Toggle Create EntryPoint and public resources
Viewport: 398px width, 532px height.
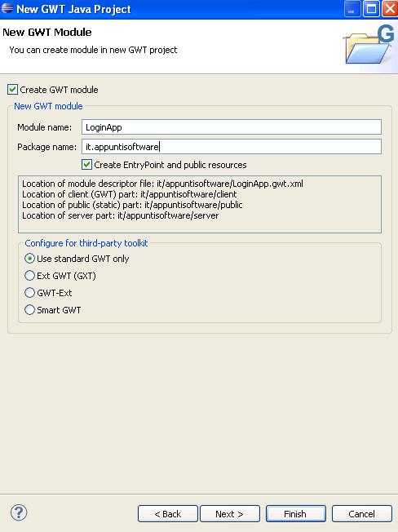click(86, 165)
